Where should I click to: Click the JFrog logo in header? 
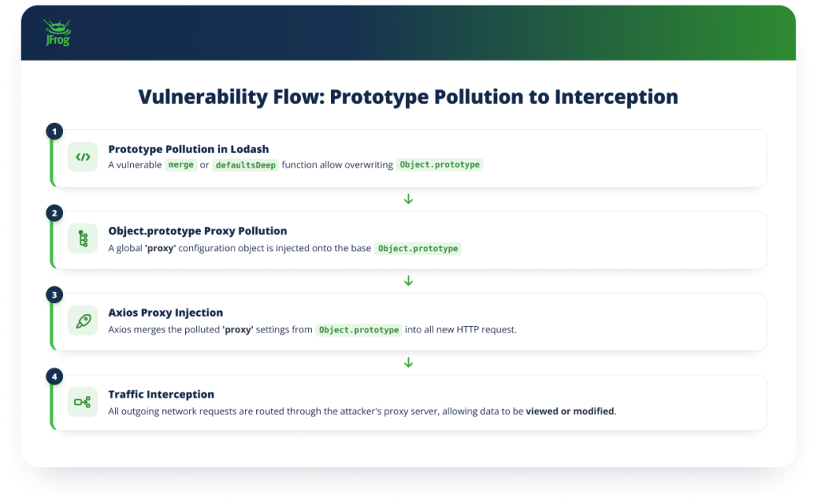pyautogui.click(x=57, y=32)
